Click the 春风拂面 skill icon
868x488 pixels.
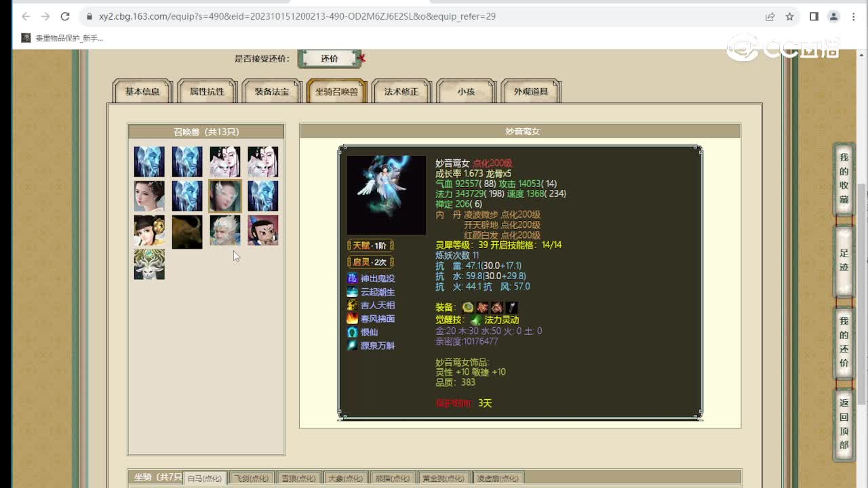352,319
